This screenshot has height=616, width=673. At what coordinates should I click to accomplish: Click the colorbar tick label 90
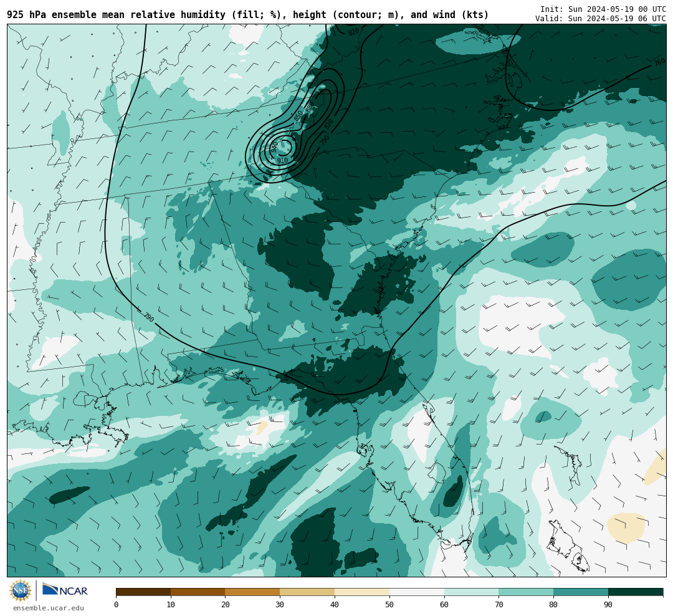pos(608,605)
